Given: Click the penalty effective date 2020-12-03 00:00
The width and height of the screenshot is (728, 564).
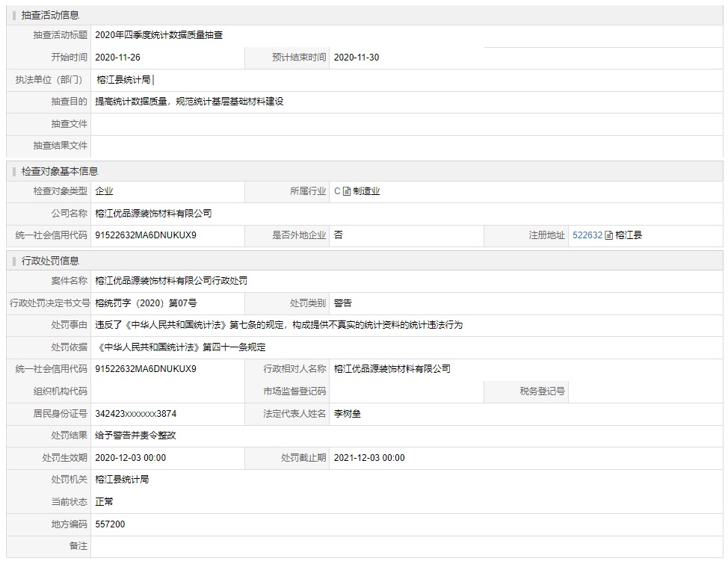Looking at the screenshot, I should pyautogui.click(x=131, y=458).
